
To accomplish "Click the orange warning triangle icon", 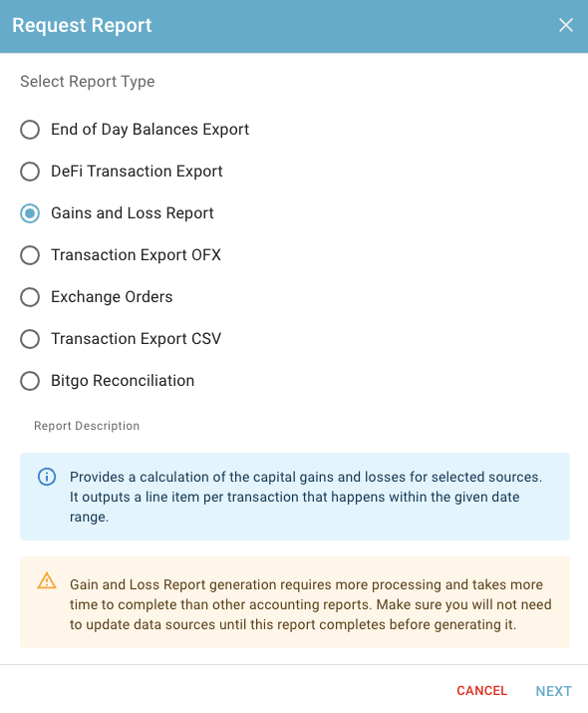I will 47,580.
